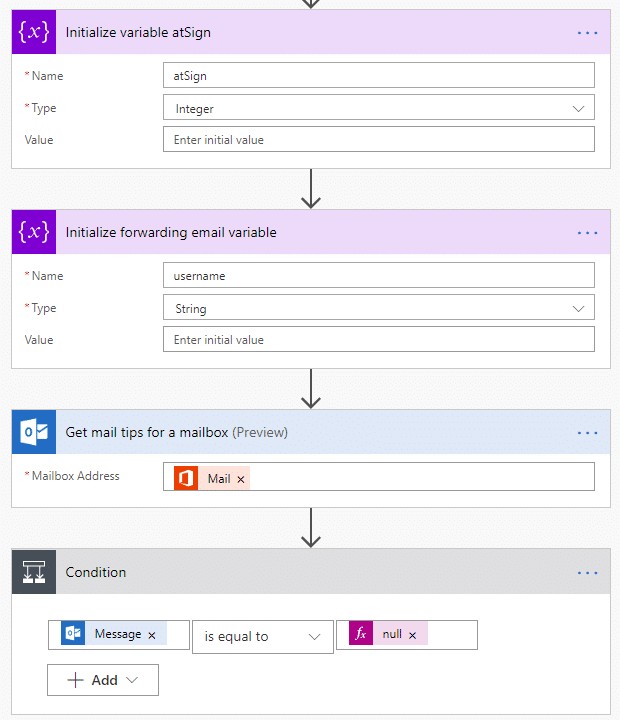
Task: Click the atSign name input field
Action: 379,75
